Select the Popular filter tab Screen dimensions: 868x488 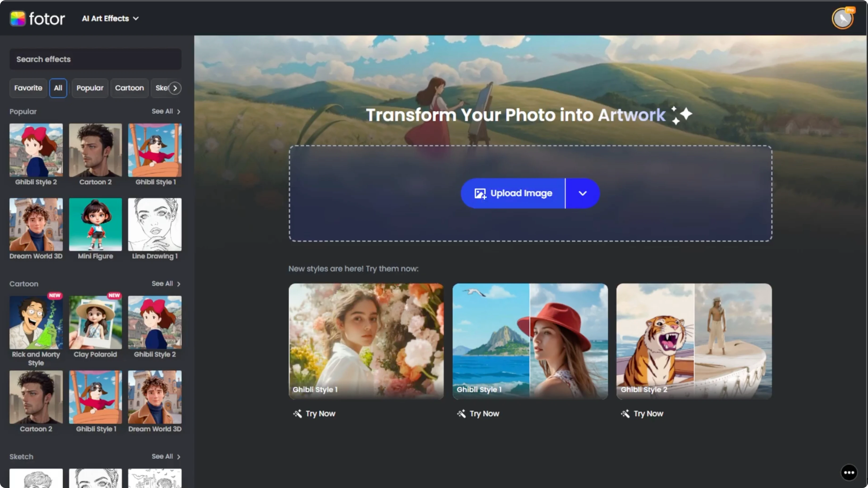pos(90,88)
